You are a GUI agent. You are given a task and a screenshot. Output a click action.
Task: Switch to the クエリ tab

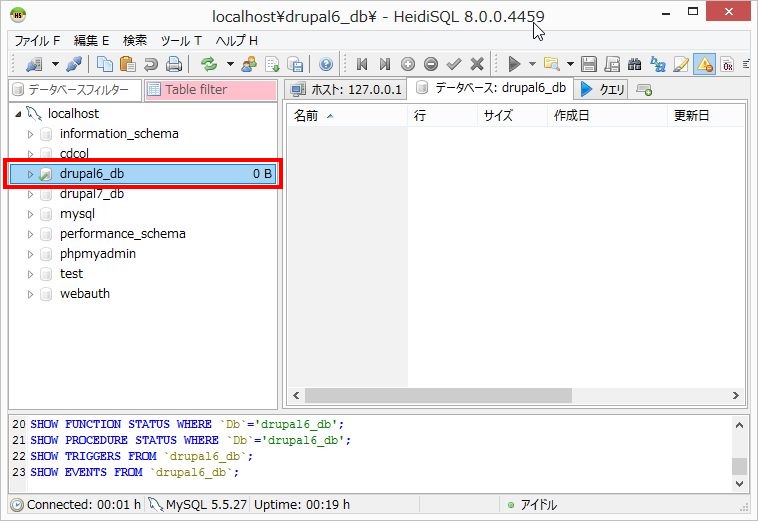(x=602, y=89)
